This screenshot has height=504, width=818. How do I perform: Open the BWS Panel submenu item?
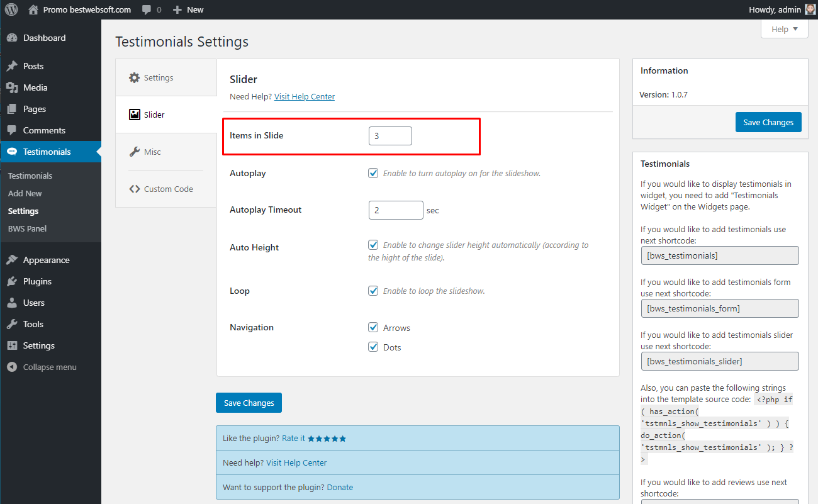coord(27,228)
